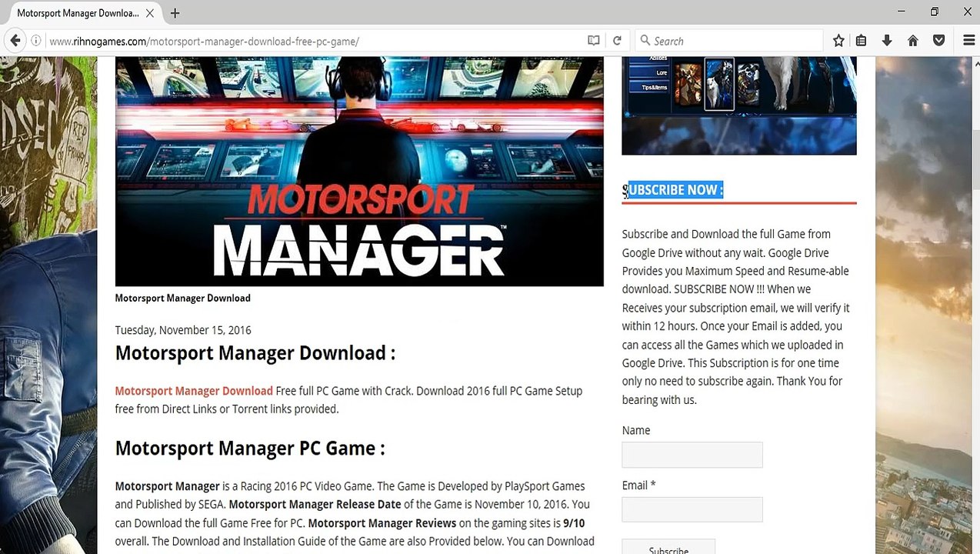Image resolution: width=980 pixels, height=554 pixels.
Task: Minimize the browser window
Action: tap(901, 12)
